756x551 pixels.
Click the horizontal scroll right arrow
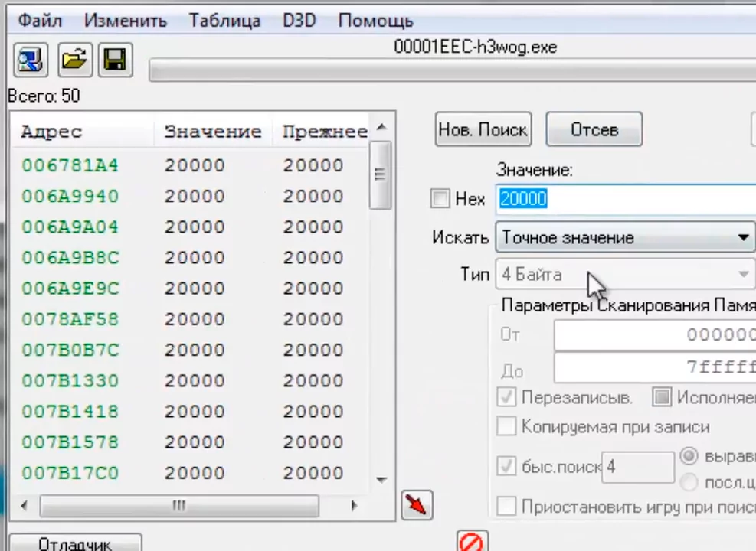[x=354, y=506]
